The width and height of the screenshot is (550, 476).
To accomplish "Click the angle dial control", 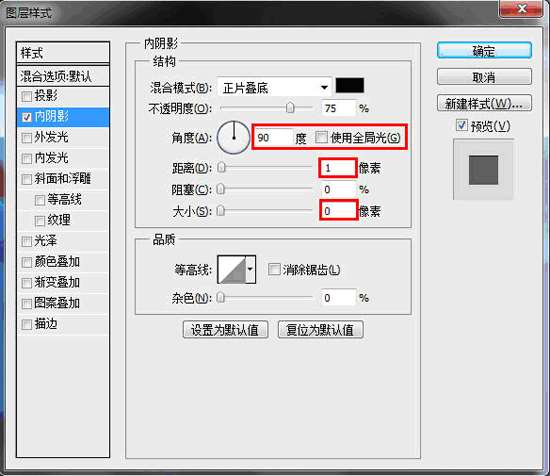I will (234, 138).
